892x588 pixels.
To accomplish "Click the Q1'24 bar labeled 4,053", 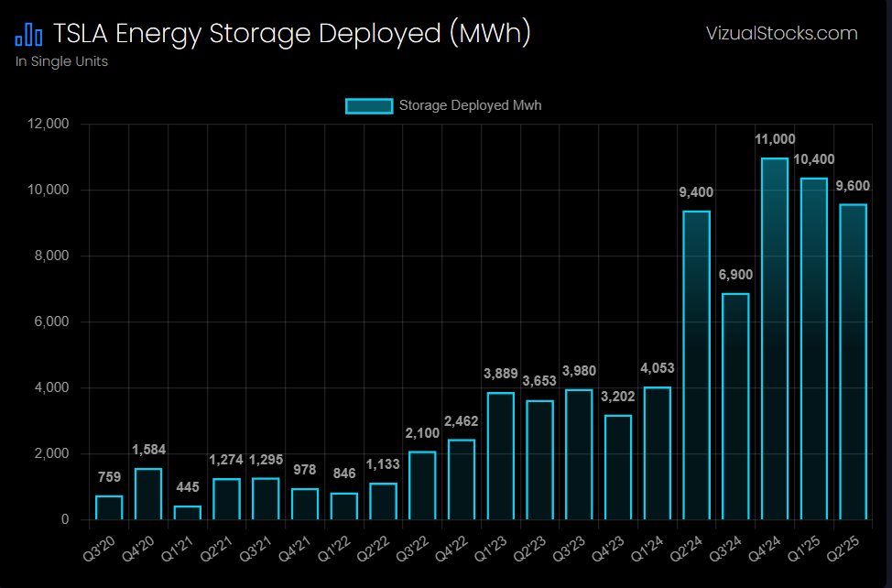I will [x=658, y=453].
